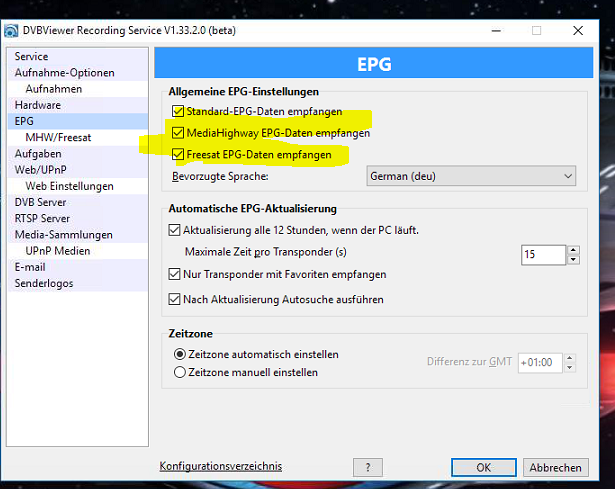Toggle MediaHighway EPG-Daten empfangen checkbox
Screen dimensions: 615x489
tap(178, 133)
